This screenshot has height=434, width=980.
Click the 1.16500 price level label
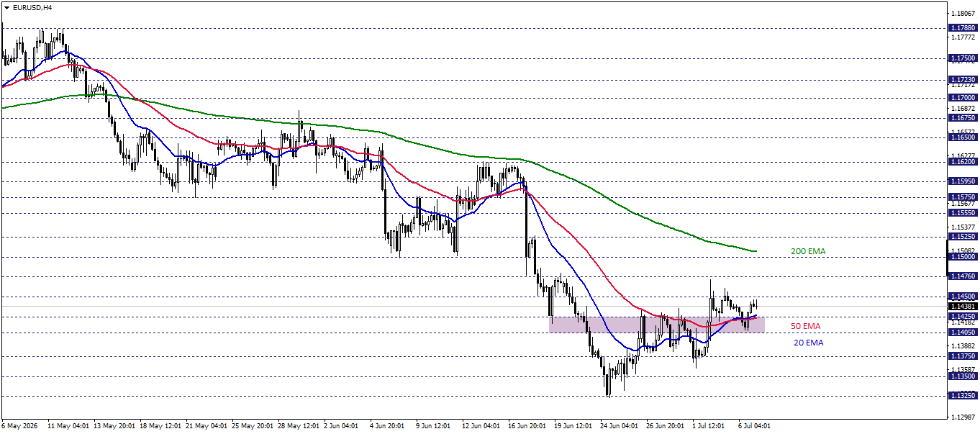pyautogui.click(x=962, y=137)
